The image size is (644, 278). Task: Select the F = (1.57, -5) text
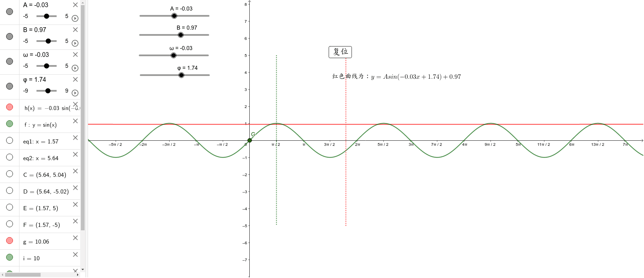(x=42, y=225)
